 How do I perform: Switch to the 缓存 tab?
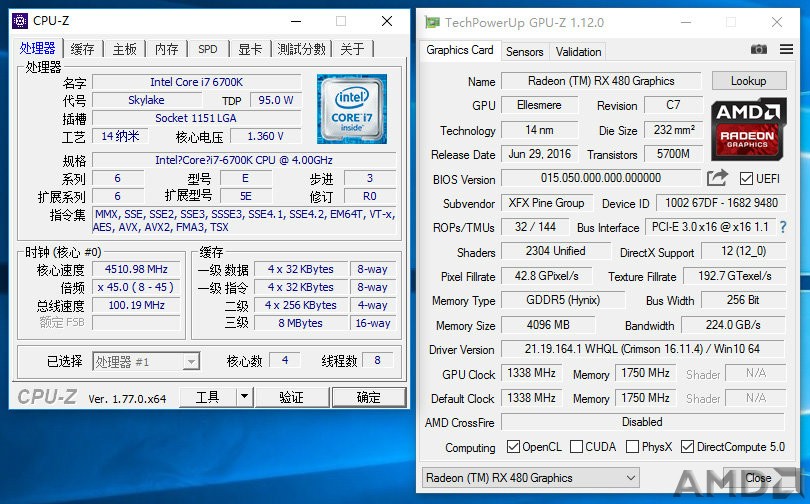coord(83,49)
